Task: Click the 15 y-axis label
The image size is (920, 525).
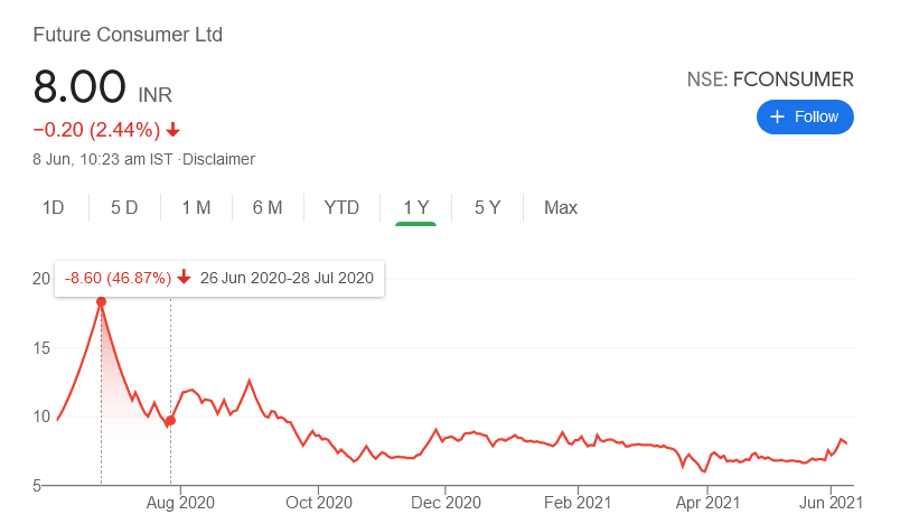Action: (41, 348)
